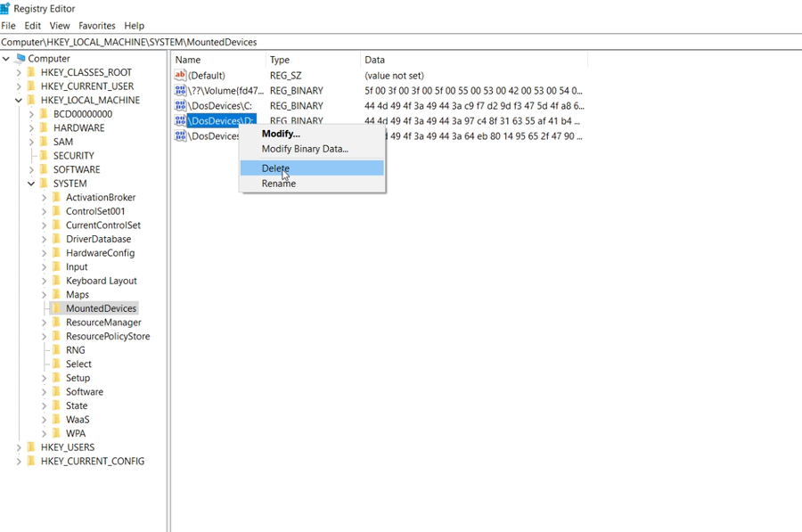The width and height of the screenshot is (802, 532).
Task: Select the Software key under SYSTEM
Action: (85, 391)
